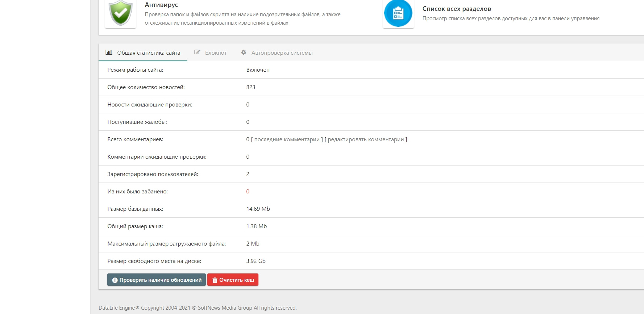Click the notepad edit icon

tap(197, 52)
